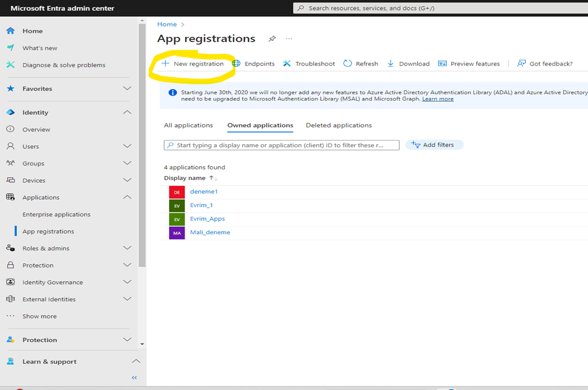Click the Preview features icon

click(x=442, y=63)
